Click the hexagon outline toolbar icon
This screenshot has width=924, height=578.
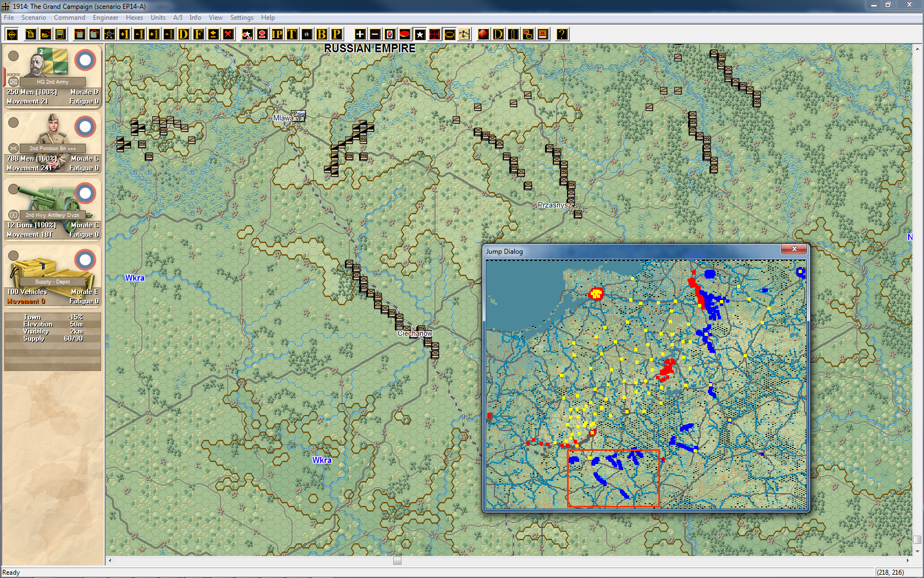click(449, 34)
